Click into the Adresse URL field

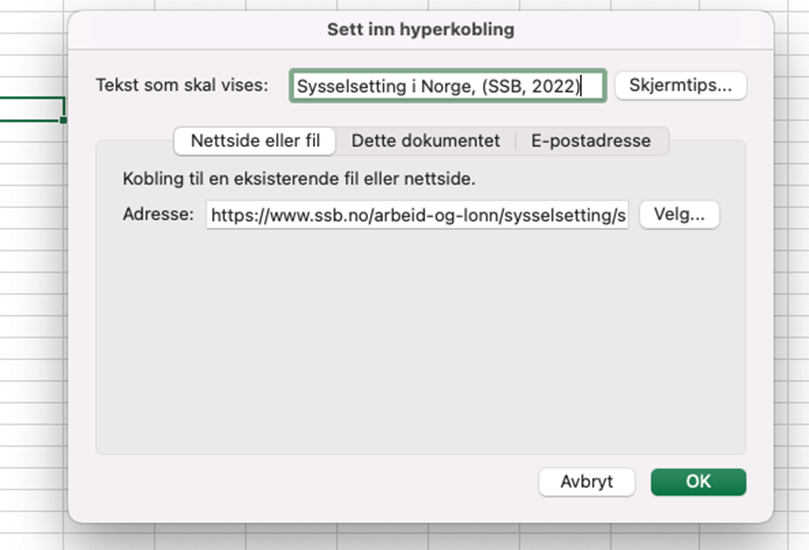pos(417,215)
